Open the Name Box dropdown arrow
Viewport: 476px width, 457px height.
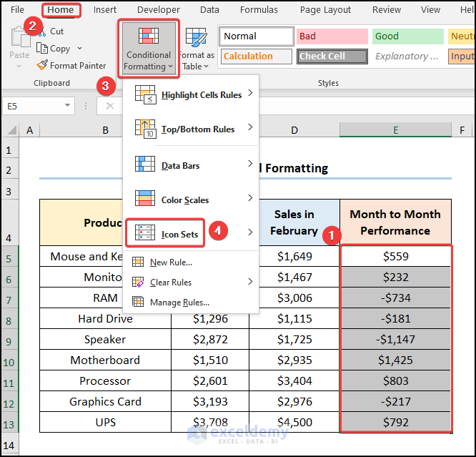point(68,106)
